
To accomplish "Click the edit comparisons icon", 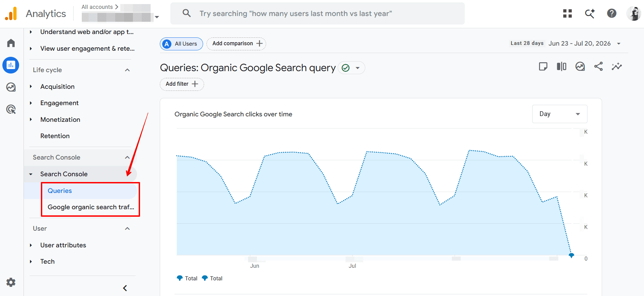I will 562,66.
